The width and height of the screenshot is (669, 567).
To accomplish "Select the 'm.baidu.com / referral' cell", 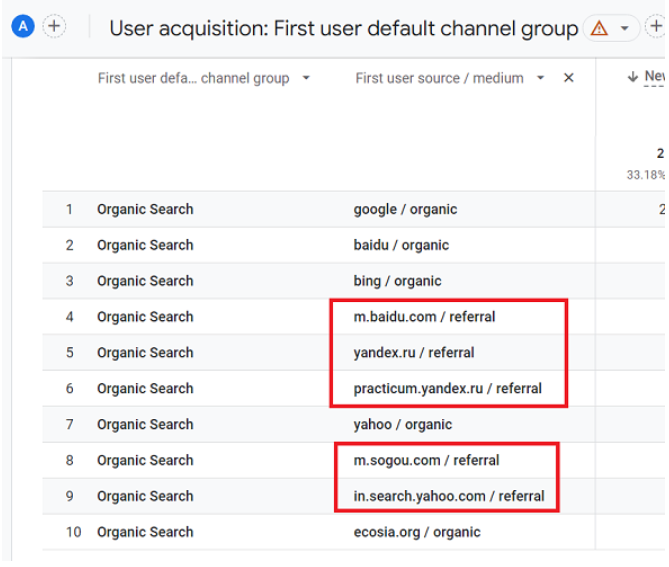I will coord(425,317).
